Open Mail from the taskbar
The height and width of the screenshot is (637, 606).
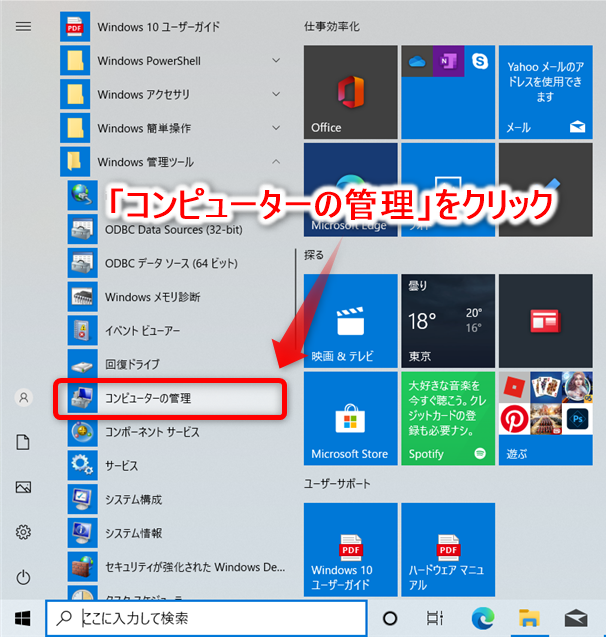coord(576,618)
